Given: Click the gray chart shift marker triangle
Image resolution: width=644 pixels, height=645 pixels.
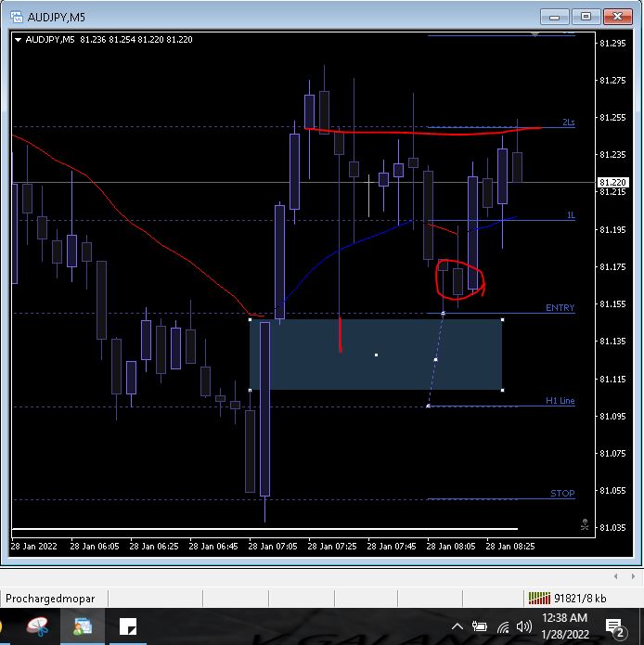Looking at the screenshot, I should pyautogui.click(x=535, y=35).
